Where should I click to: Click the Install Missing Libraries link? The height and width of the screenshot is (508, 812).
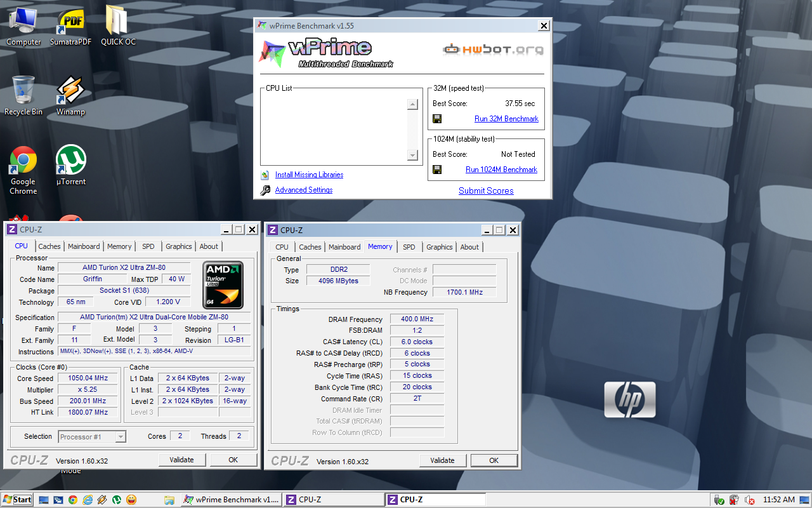[x=309, y=175]
